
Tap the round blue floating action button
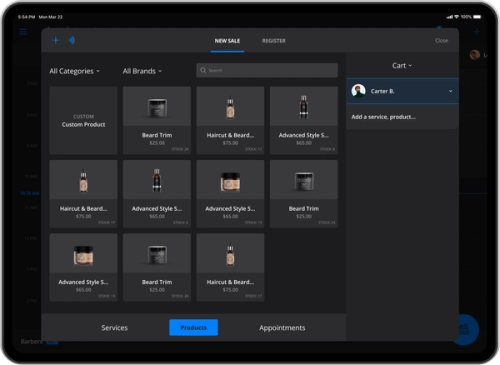(x=467, y=330)
